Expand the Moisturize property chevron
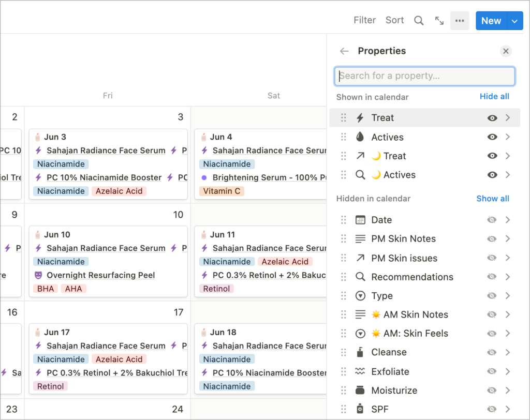 pyautogui.click(x=508, y=391)
